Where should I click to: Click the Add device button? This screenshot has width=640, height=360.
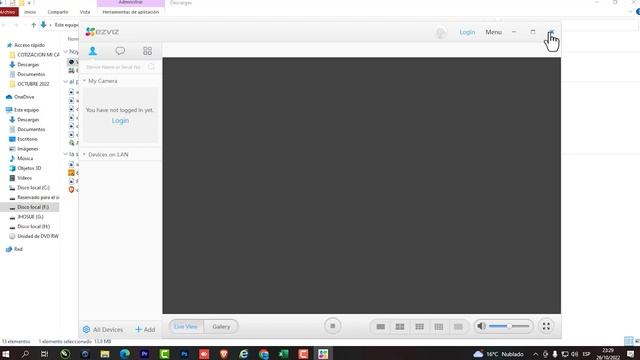pyautogui.click(x=145, y=329)
